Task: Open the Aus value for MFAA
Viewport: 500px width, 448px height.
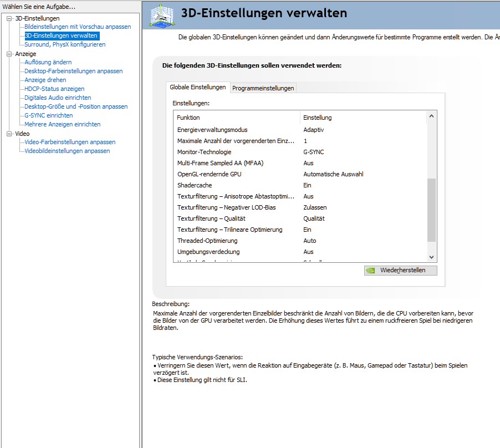Action: tap(308, 163)
